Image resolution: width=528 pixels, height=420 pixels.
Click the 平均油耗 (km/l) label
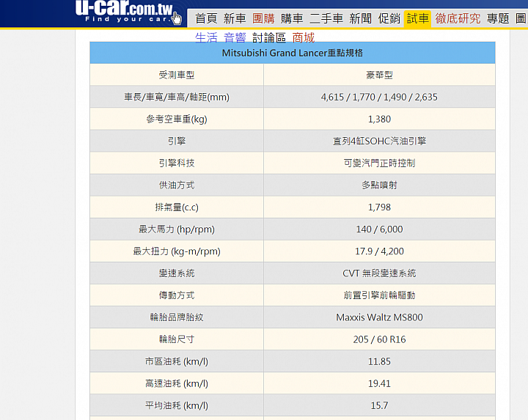pyautogui.click(x=177, y=405)
